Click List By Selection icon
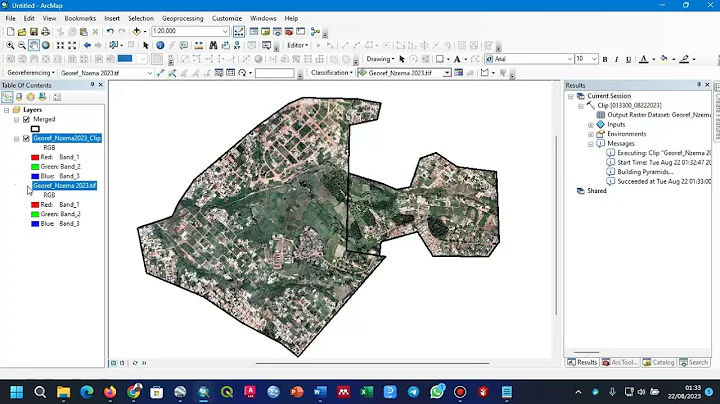The height and width of the screenshot is (404, 720). pyautogui.click(x=42, y=97)
